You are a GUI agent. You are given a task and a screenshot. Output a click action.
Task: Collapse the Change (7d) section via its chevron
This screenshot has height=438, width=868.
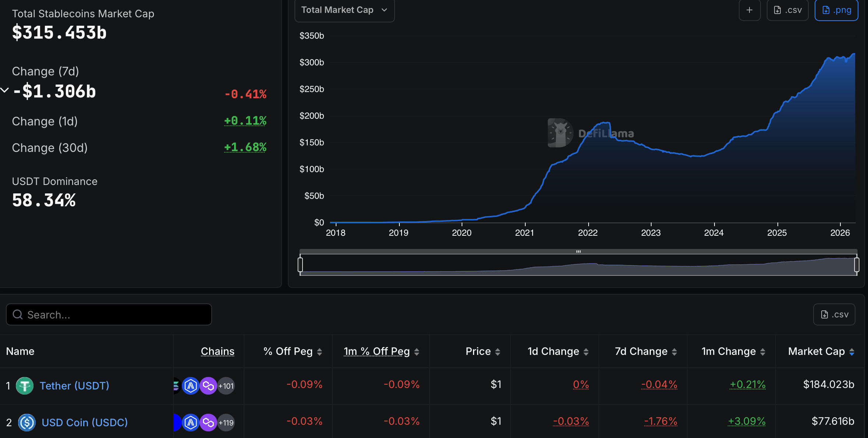point(5,89)
